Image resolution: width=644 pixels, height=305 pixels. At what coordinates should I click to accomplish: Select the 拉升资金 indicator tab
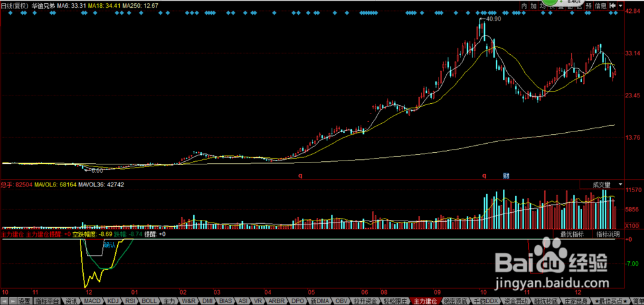click(364, 301)
